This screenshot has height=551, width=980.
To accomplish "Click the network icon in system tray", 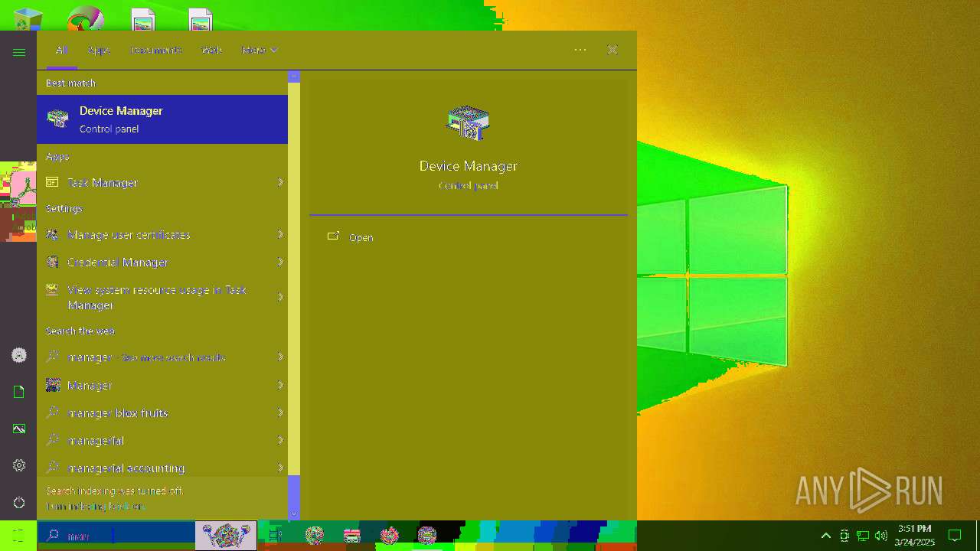I will (863, 536).
